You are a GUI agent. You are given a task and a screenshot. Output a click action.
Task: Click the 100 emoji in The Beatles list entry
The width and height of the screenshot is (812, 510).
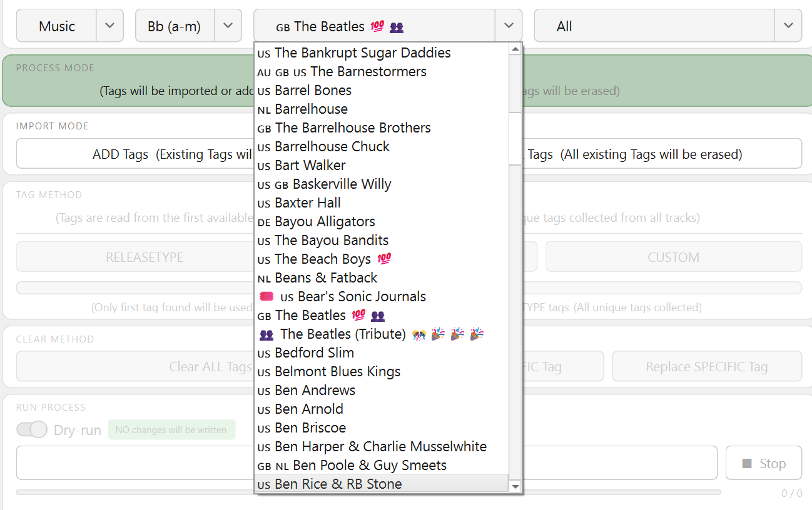pos(358,316)
